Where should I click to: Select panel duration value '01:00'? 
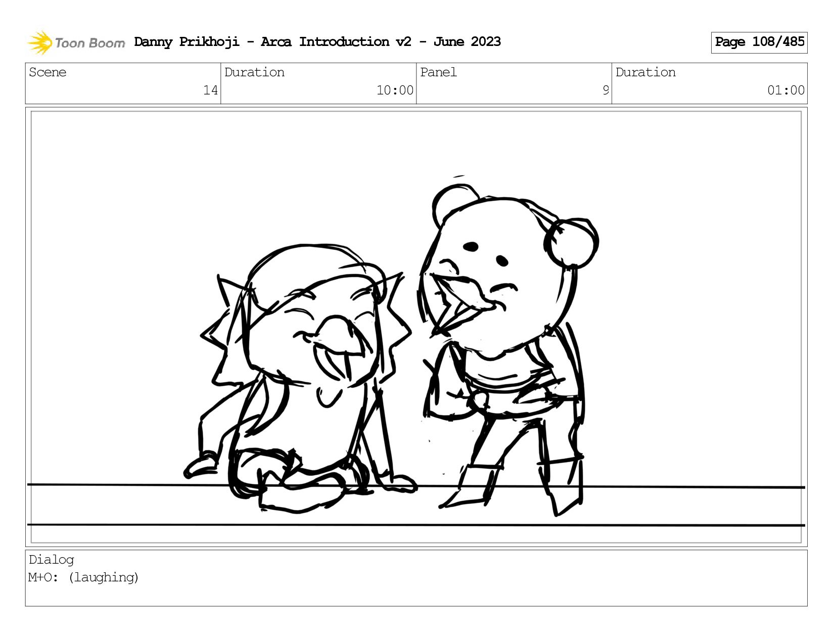tap(786, 90)
